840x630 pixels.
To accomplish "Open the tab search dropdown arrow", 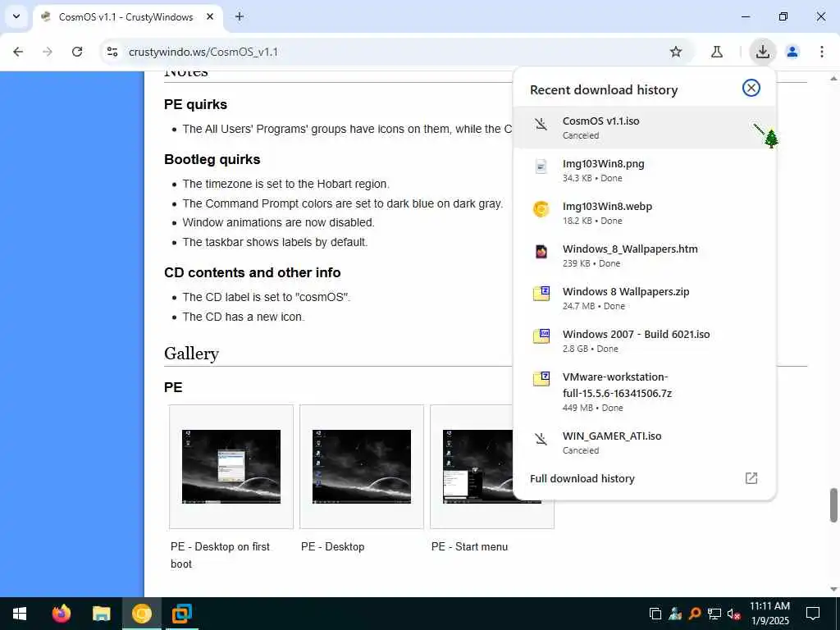I will (x=16, y=16).
